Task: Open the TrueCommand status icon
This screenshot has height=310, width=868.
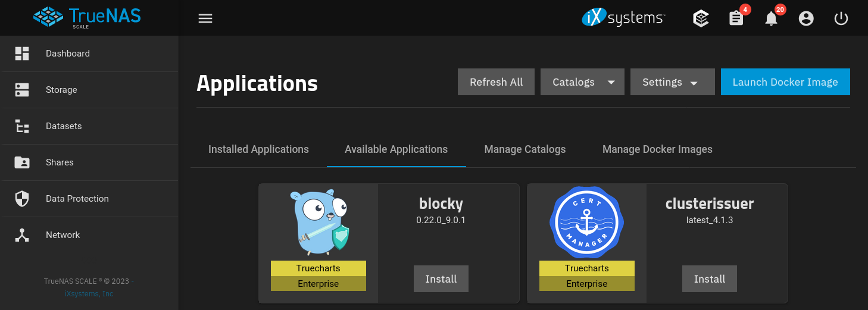Action: click(x=701, y=18)
